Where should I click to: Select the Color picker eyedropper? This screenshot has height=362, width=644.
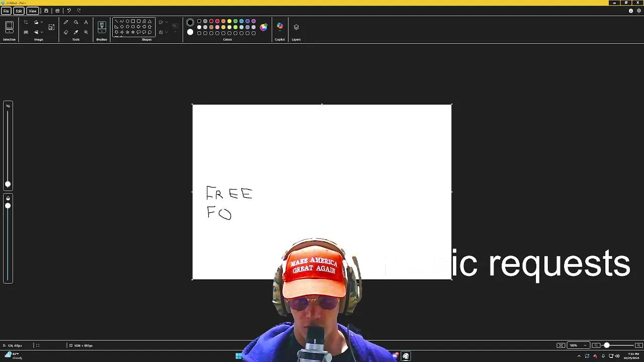click(x=76, y=32)
